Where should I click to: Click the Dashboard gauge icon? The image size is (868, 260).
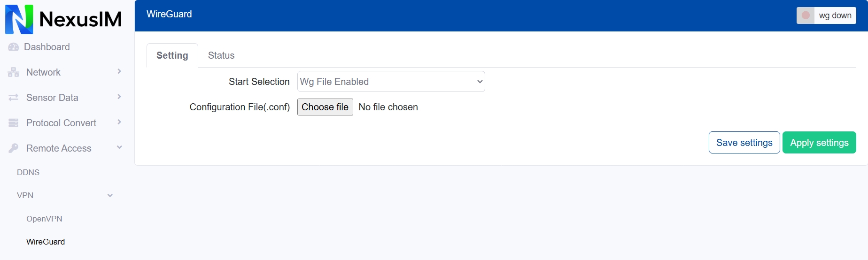(x=14, y=47)
